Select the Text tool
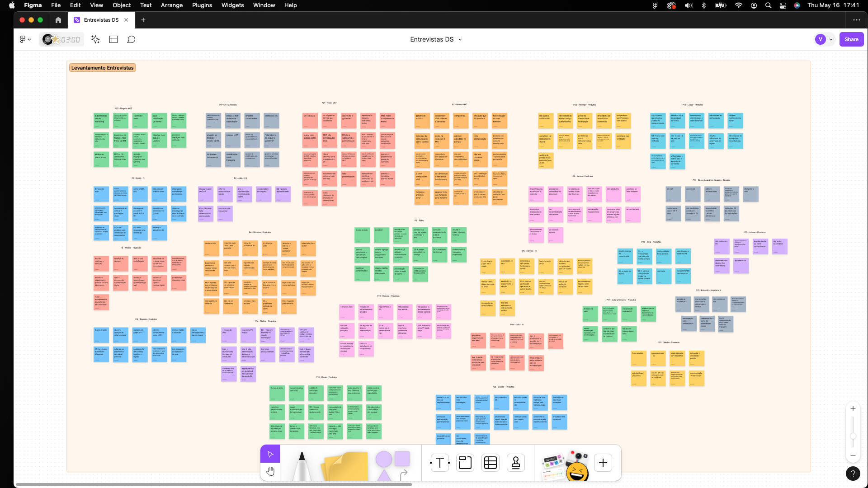The image size is (868, 488). click(439, 463)
